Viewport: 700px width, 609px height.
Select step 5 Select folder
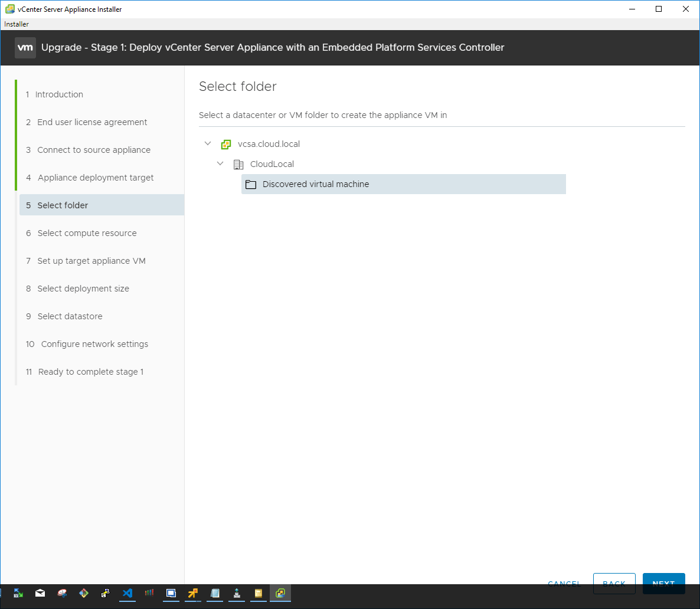(x=102, y=205)
